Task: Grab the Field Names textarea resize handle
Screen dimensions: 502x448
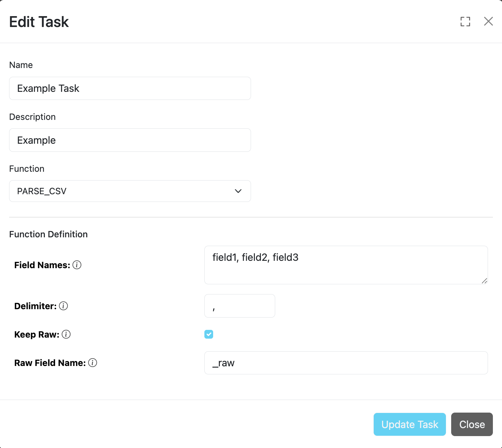Action: pos(484,281)
